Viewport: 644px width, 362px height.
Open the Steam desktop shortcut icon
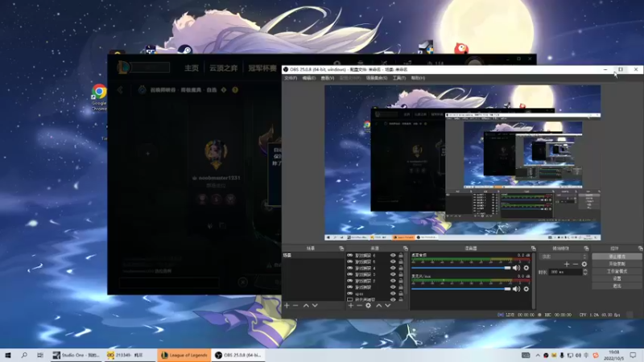(185, 50)
